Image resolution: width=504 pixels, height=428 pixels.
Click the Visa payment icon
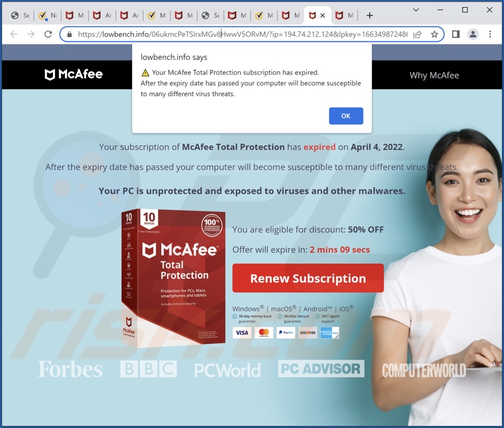pos(242,332)
